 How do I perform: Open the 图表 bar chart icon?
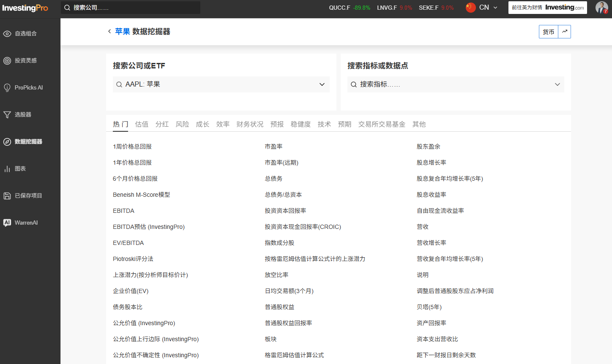(7, 169)
